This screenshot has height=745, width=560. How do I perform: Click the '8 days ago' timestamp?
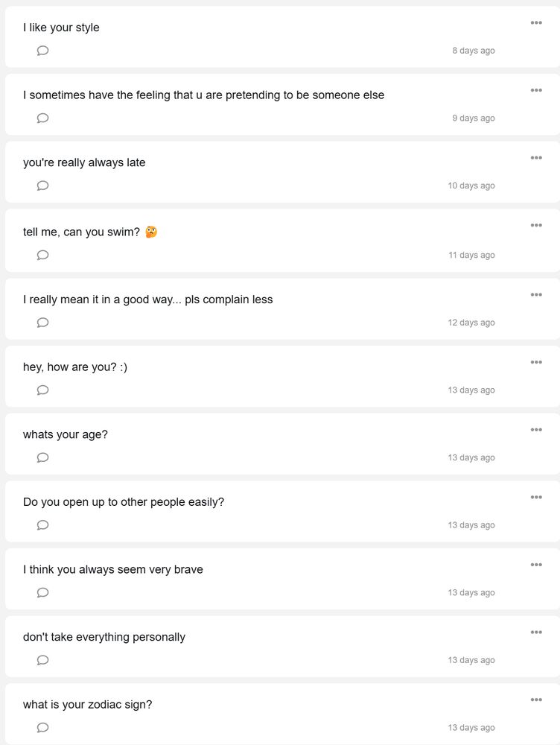[x=474, y=51]
